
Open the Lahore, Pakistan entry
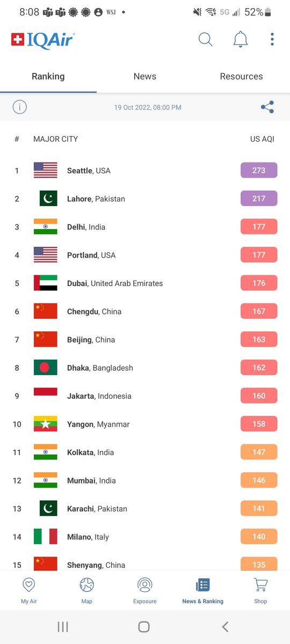pos(145,199)
